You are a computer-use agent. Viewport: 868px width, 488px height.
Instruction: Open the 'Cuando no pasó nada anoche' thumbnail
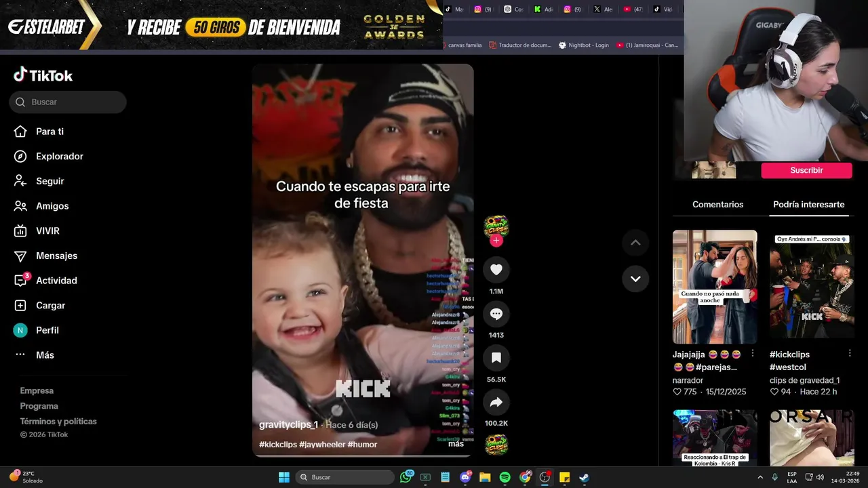[x=715, y=287]
